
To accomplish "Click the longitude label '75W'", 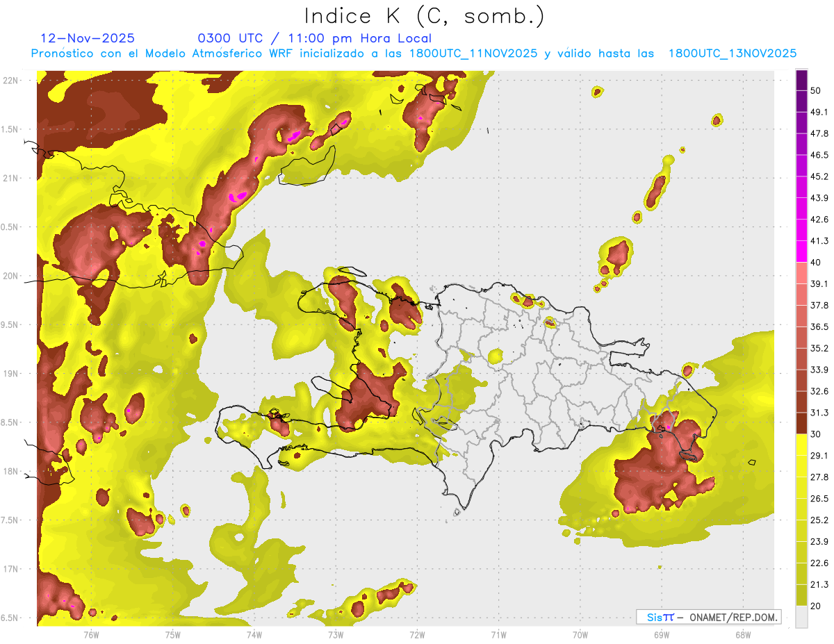I will 172,635.
